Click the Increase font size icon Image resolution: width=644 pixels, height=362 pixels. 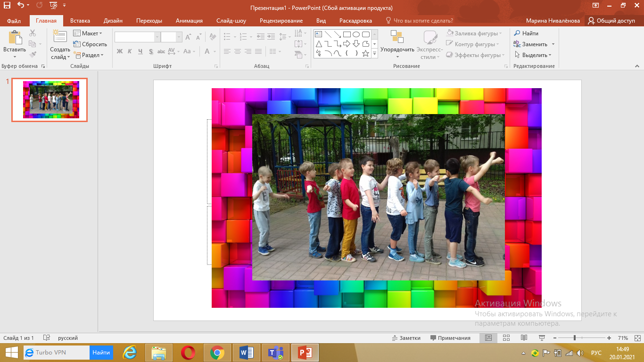click(x=188, y=37)
